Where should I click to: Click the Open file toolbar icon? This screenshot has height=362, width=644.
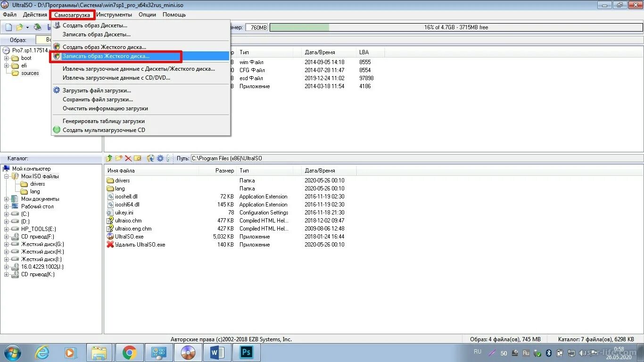point(19,27)
